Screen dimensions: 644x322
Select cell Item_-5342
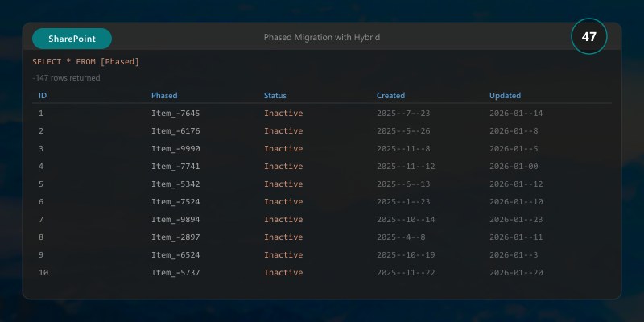(x=175, y=184)
